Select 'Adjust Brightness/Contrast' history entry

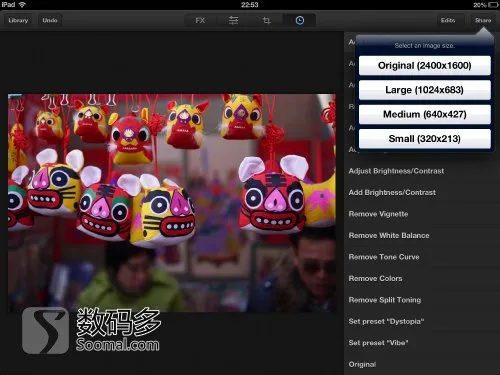tap(422, 171)
